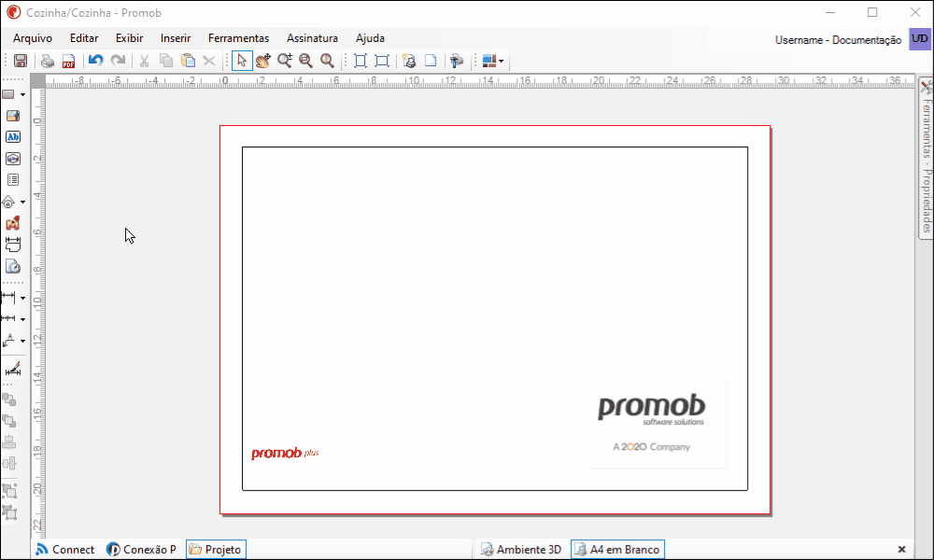Screen dimensions: 934x560
Task: Undo the last action
Action: tap(96, 61)
